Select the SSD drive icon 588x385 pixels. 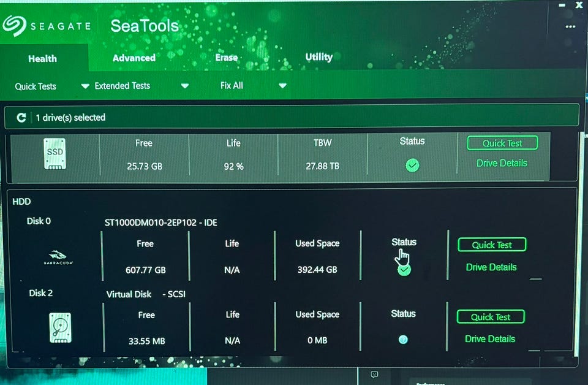55,154
